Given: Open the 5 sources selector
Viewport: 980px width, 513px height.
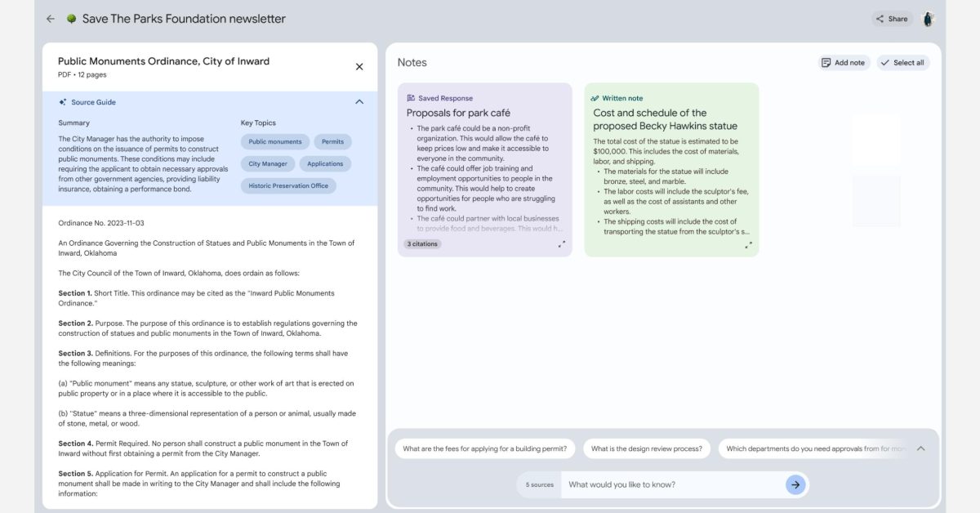Looking at the screenshot, I should [x=538, y=484].
